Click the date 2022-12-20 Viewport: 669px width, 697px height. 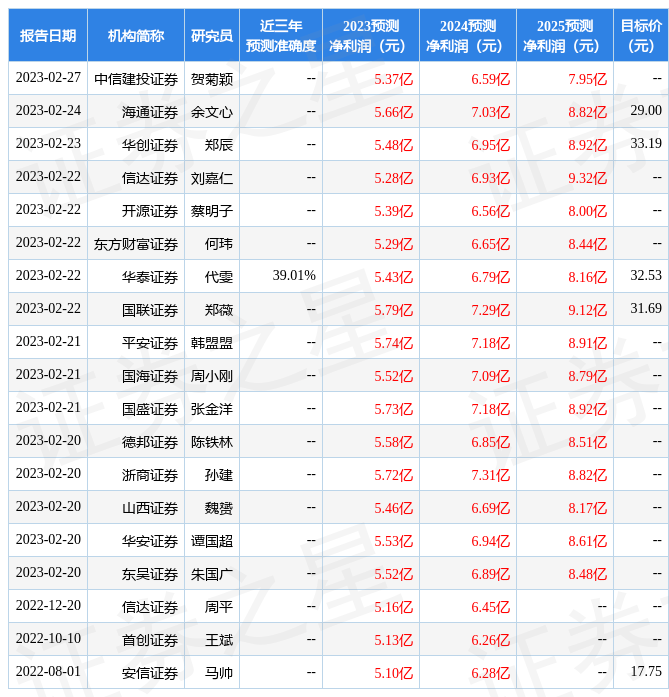pyautogui.click(x=48, y=605)
